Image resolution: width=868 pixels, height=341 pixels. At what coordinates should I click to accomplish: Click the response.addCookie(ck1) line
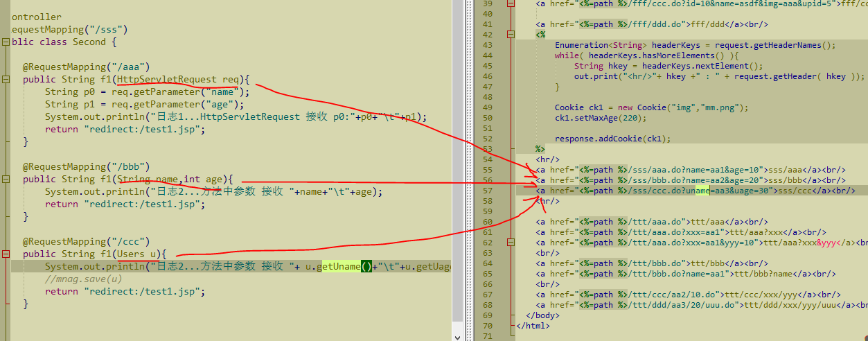612,139
